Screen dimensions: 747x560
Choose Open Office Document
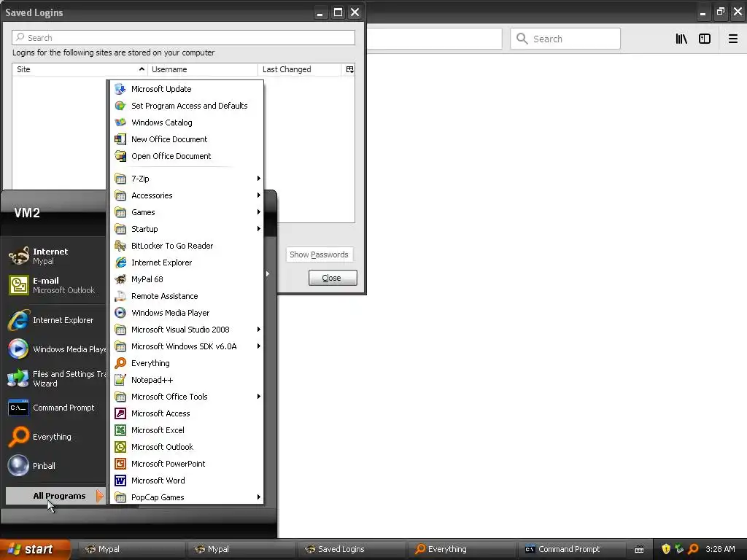pos(187,156)
